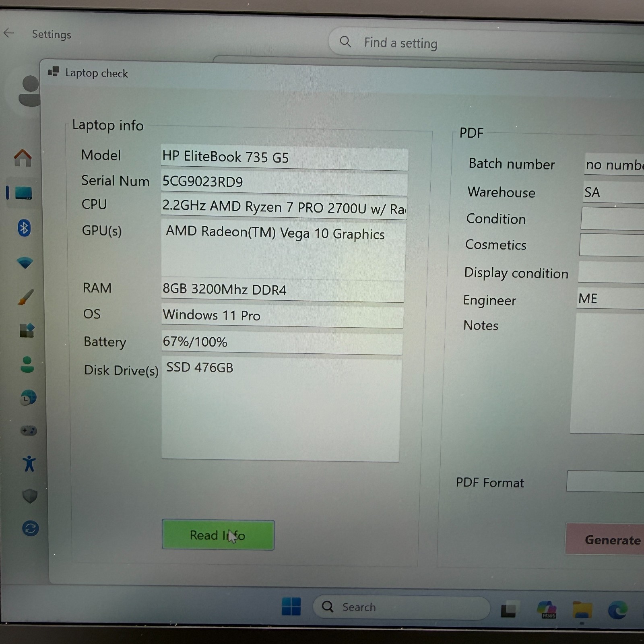
Task: Click the Disk Drive(s) box showing SSD 476GB
Action: point(281,410)
